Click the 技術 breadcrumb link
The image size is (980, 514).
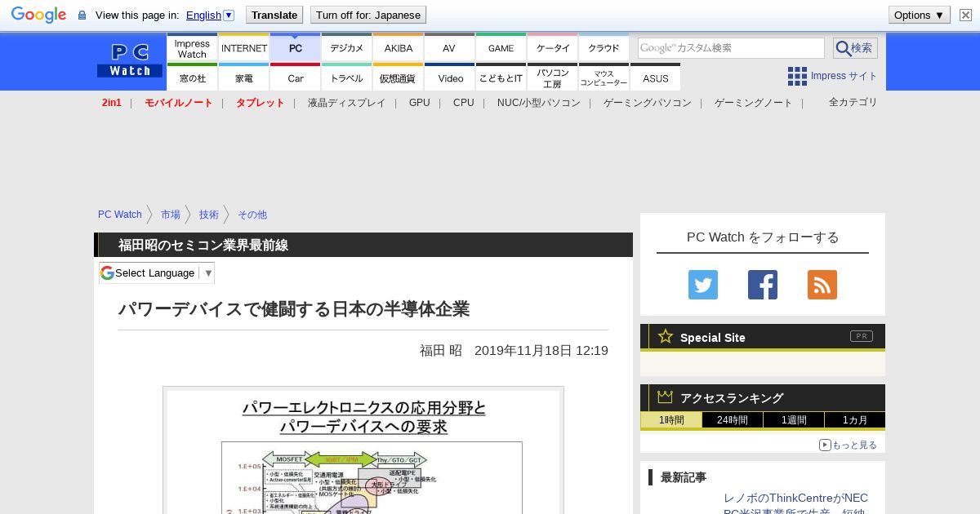click(209, 215)
